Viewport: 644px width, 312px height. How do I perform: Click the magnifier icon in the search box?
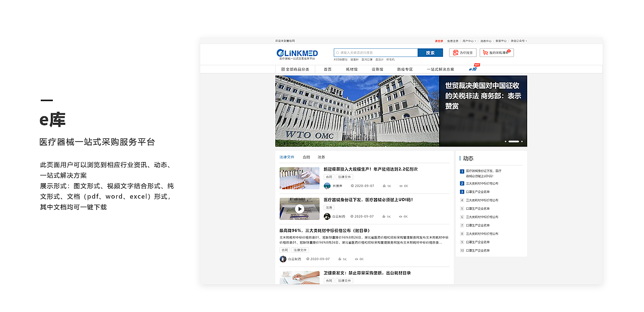click(338, 52)
